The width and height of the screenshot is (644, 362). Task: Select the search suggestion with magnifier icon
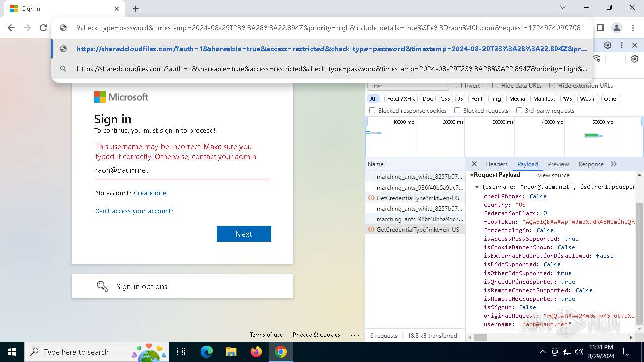pos(322,69)
